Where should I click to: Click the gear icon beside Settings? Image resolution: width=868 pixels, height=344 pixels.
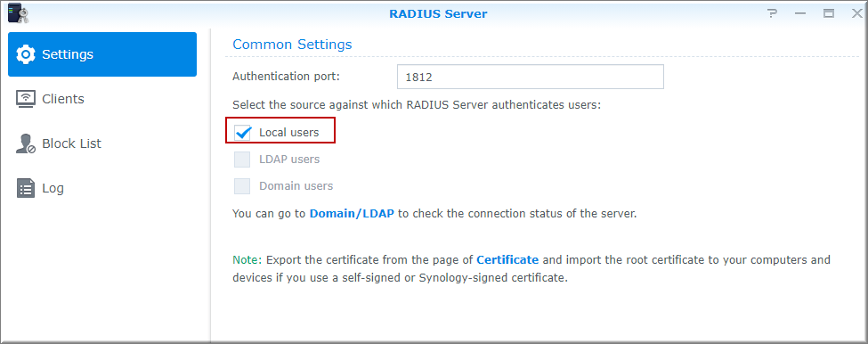pyautogui.click(x=26, y=55)
